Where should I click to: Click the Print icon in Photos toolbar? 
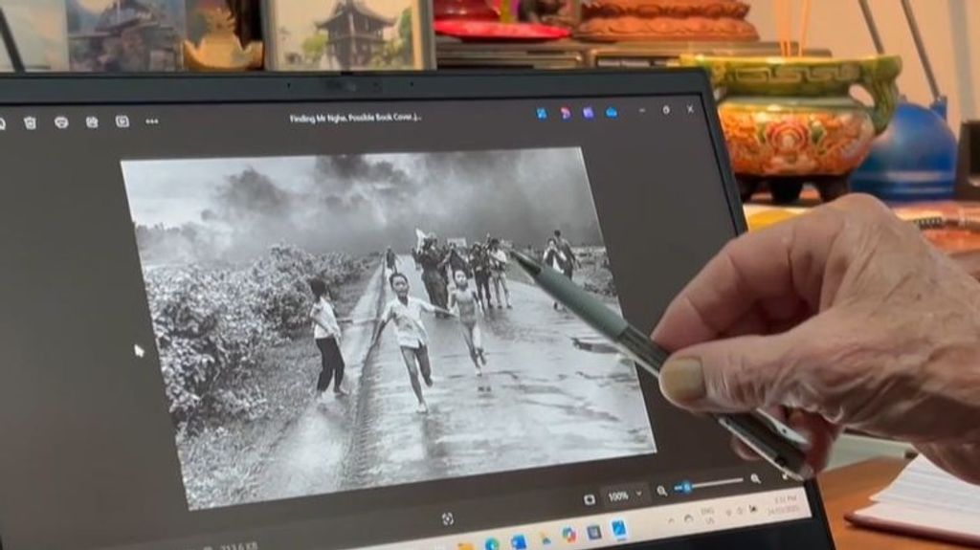click(61, 121)
